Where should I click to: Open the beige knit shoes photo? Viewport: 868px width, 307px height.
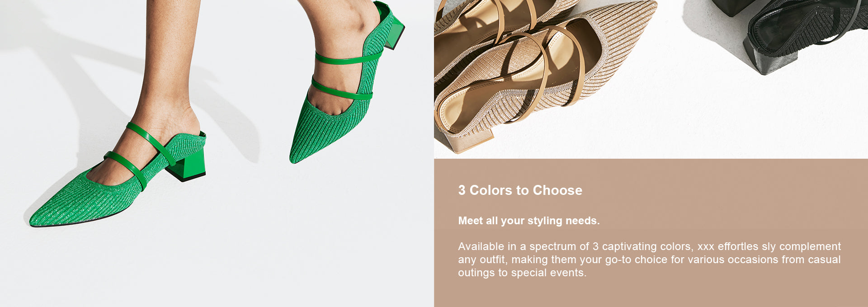click(651, 79)
